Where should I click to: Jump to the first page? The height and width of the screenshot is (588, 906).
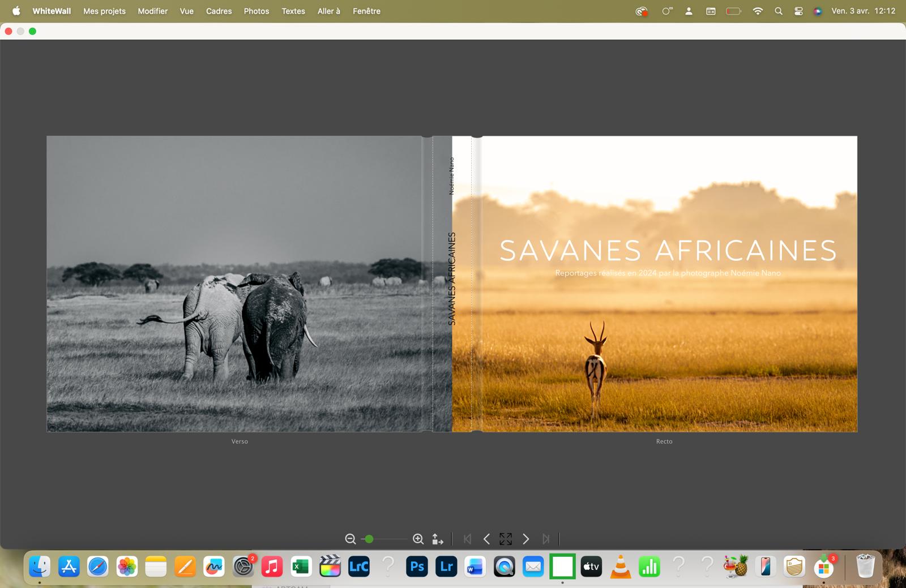click(467, 539)
